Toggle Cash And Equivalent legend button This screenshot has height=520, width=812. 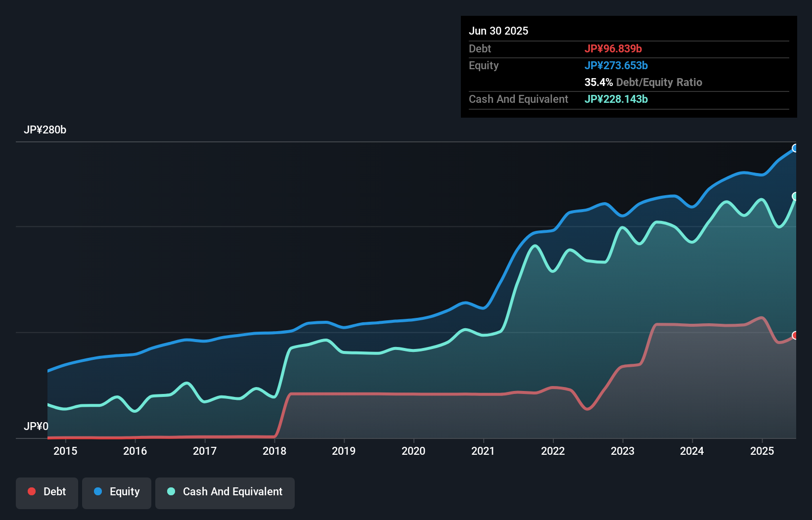225,492
